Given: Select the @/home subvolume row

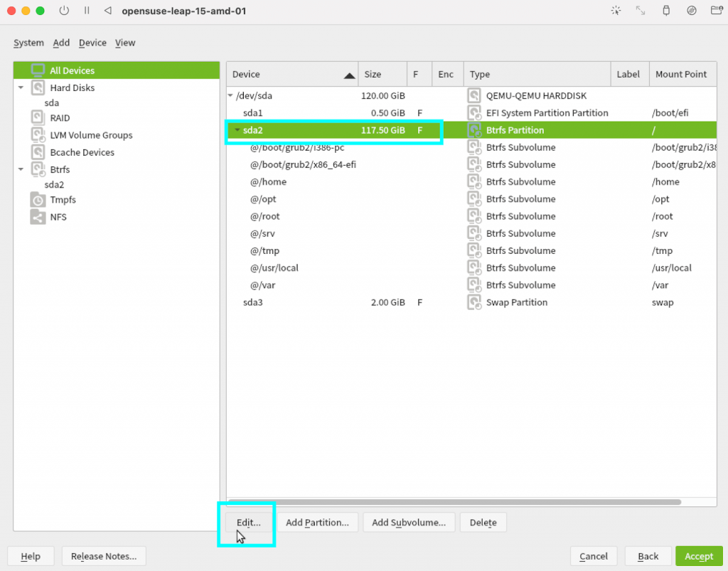Looking at the screenshot, I should pos(472,181).
